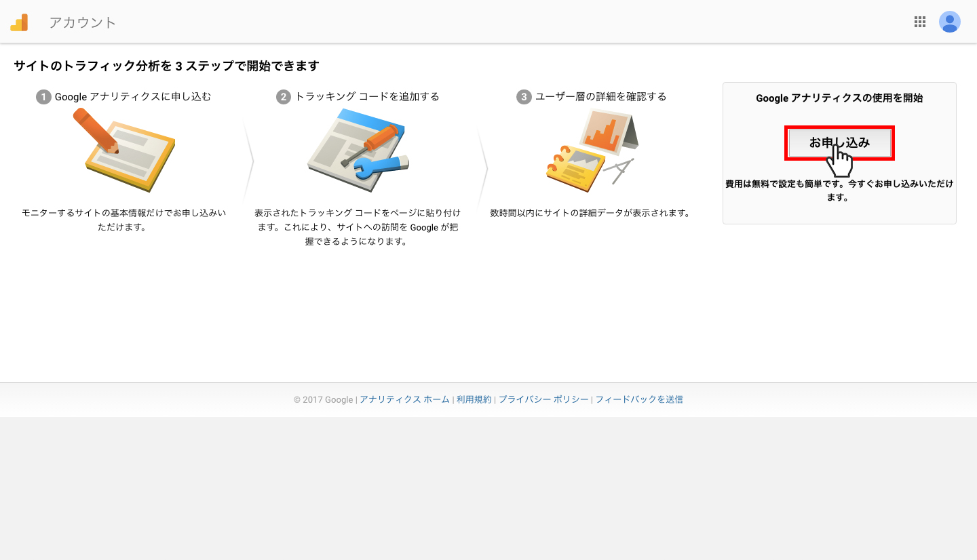Open the 利用規約 terms link
This screenshot has height=560, width=977.
coord(474,399)
